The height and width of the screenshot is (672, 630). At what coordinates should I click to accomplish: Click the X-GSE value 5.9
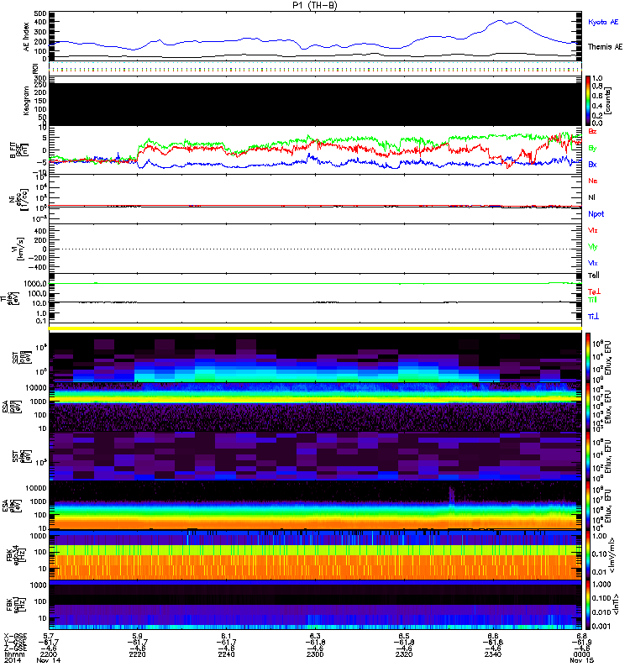click(x=137, y=637)
